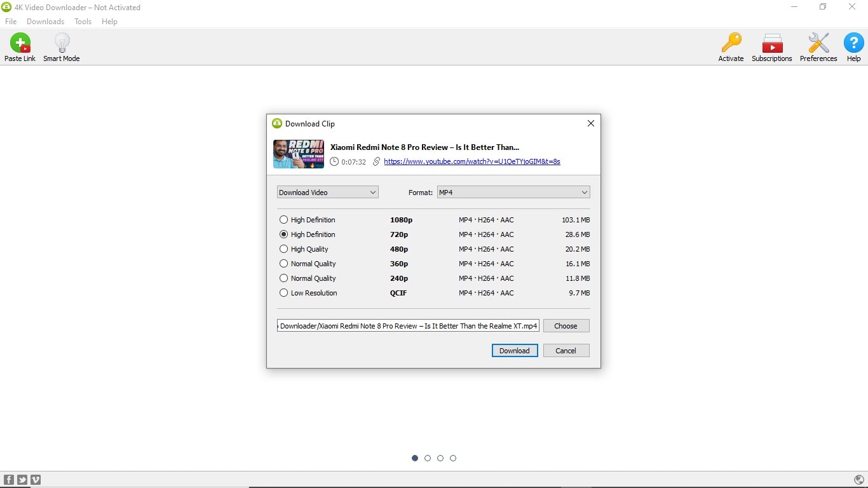Open the Downloads menu
868x488 pixels.
tap(45, 22)
